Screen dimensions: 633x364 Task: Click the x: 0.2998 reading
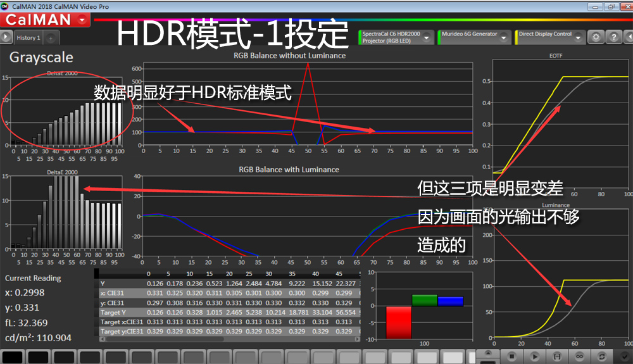click(x=25, y=292)
